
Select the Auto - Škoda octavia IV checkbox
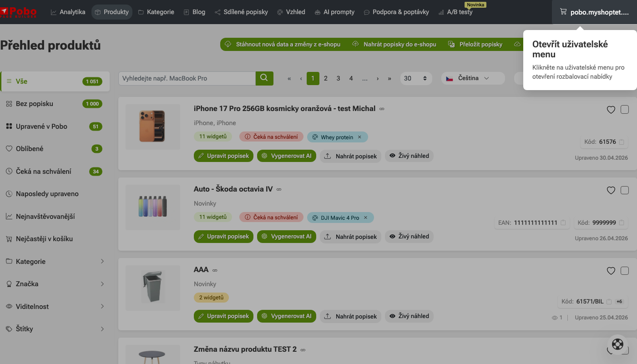(625, 190)
